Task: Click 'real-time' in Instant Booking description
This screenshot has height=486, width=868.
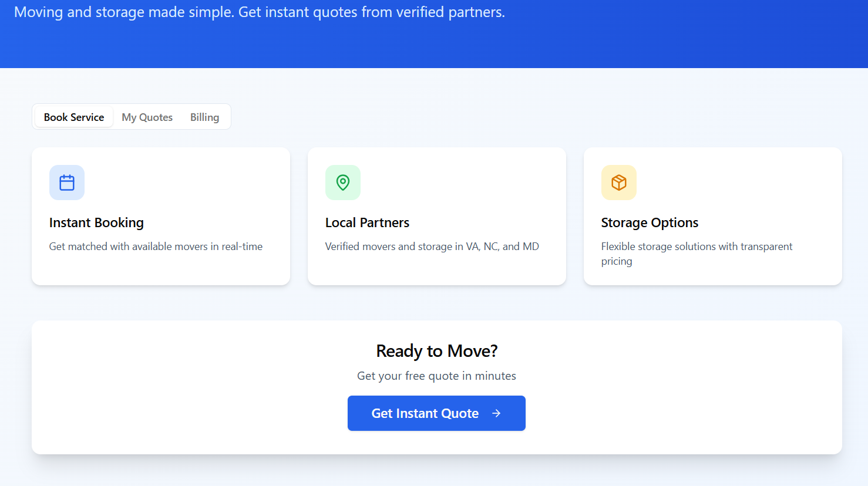Action: 242,247
